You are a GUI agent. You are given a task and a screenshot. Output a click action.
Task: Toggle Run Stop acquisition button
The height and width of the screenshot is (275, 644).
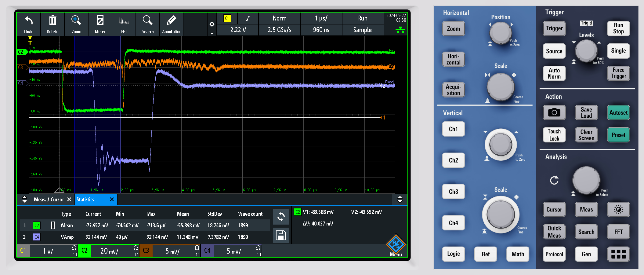point(618,28)
